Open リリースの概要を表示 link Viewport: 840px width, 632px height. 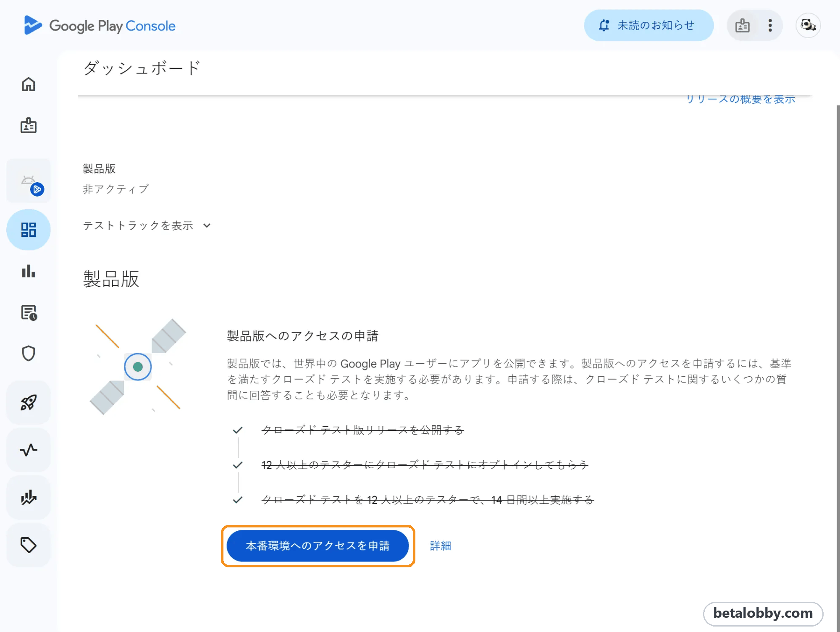pos(740,100)
